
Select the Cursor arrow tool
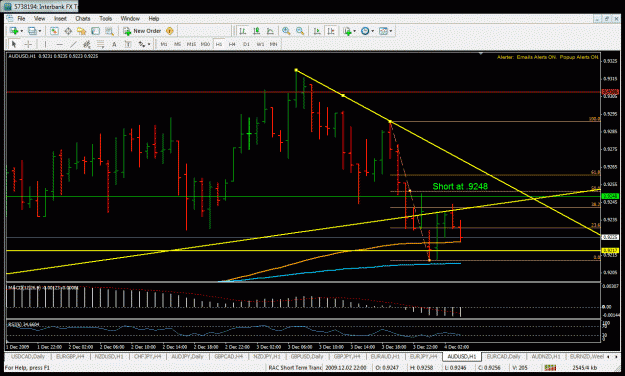point(14,44)
